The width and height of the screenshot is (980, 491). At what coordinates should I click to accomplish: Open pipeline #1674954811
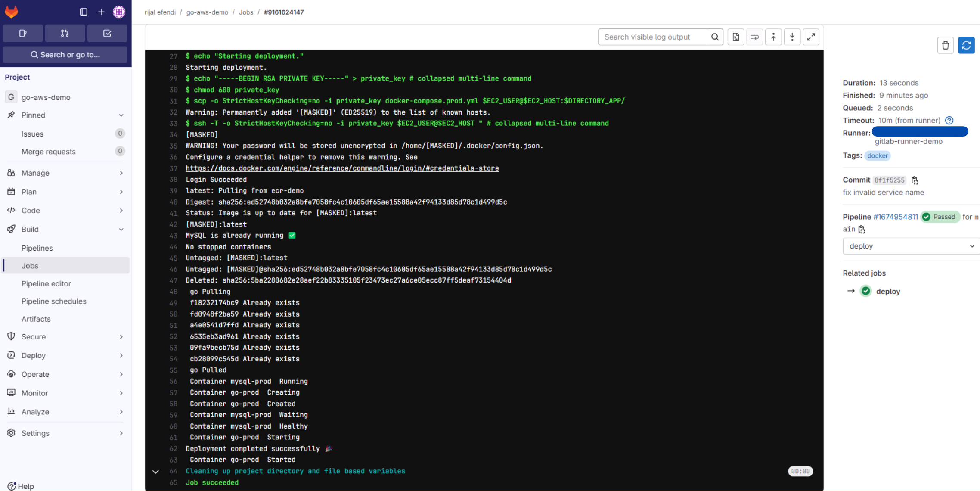[x=896, y=217]
